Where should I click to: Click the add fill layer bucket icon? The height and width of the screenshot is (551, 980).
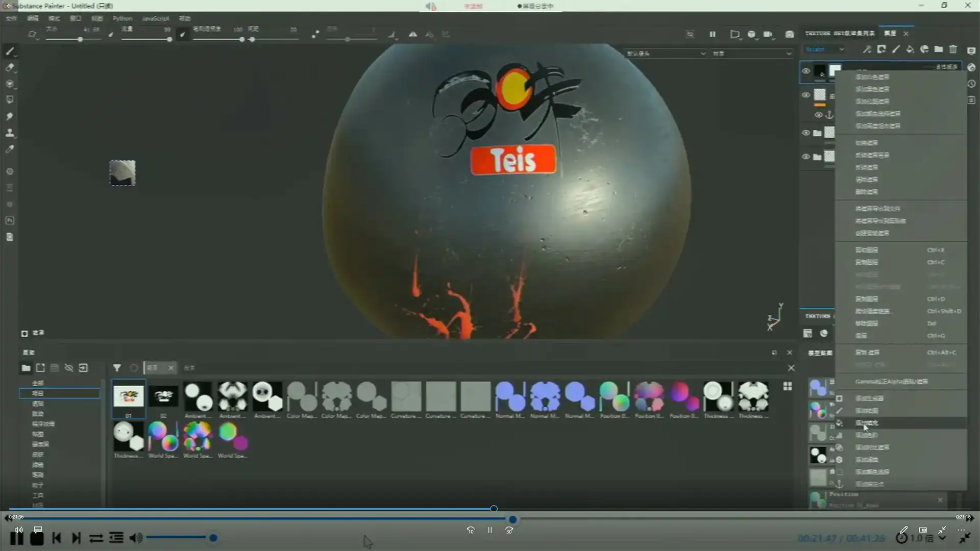coord(910,49)
